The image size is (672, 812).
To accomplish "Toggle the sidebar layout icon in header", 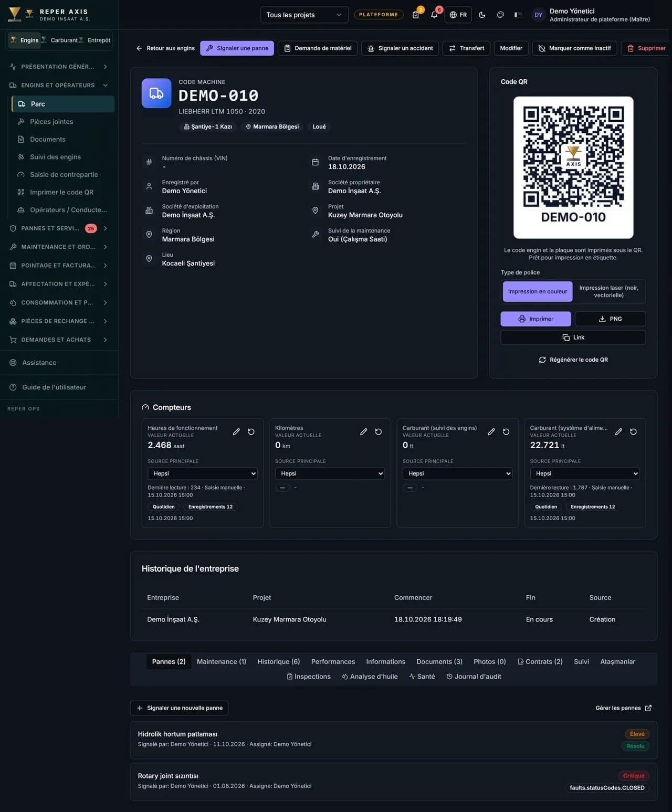I will pyautogui.click(x=518, y=15).
